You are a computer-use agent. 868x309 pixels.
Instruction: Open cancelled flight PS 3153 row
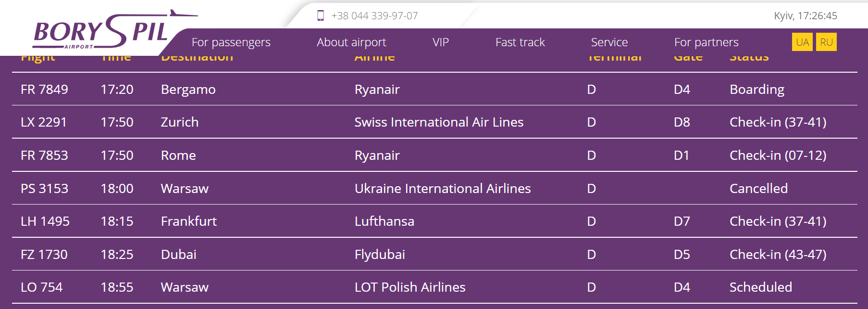44,189
